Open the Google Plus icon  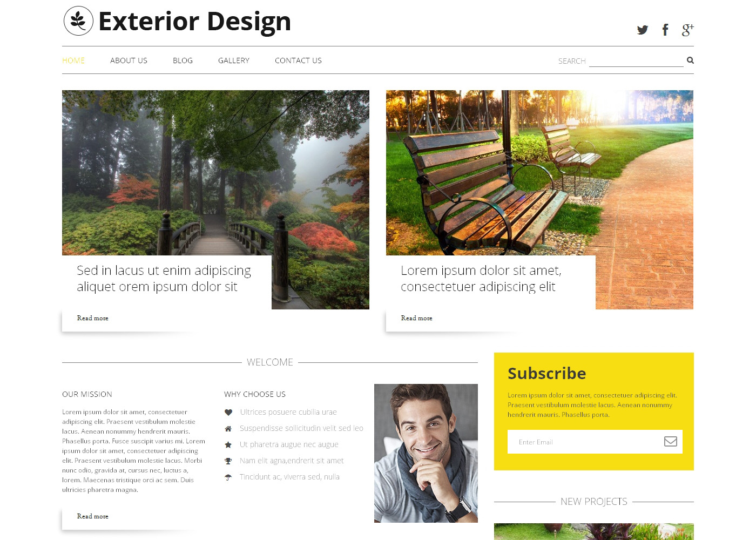688,30
